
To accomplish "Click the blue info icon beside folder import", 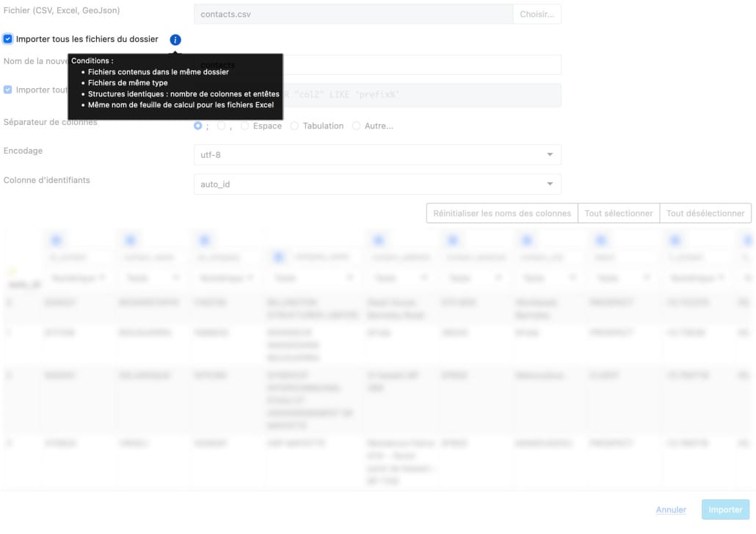I will click(x=175, y=40).
